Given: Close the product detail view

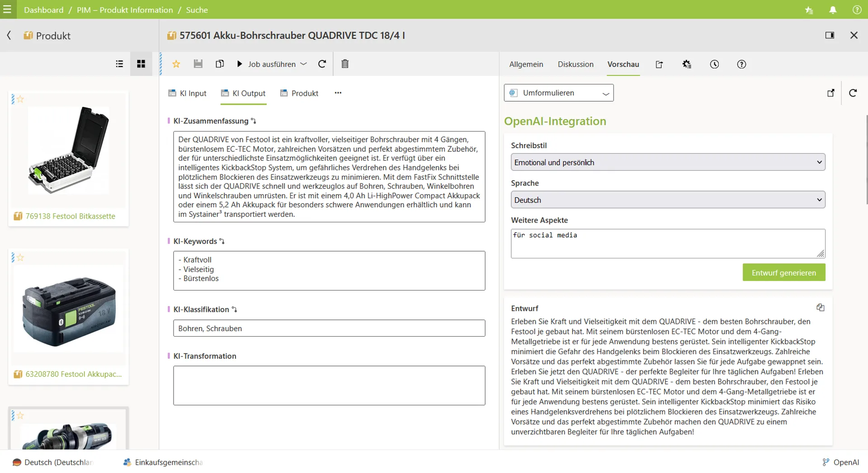Looking at the screenshot, I should [854, 35].
